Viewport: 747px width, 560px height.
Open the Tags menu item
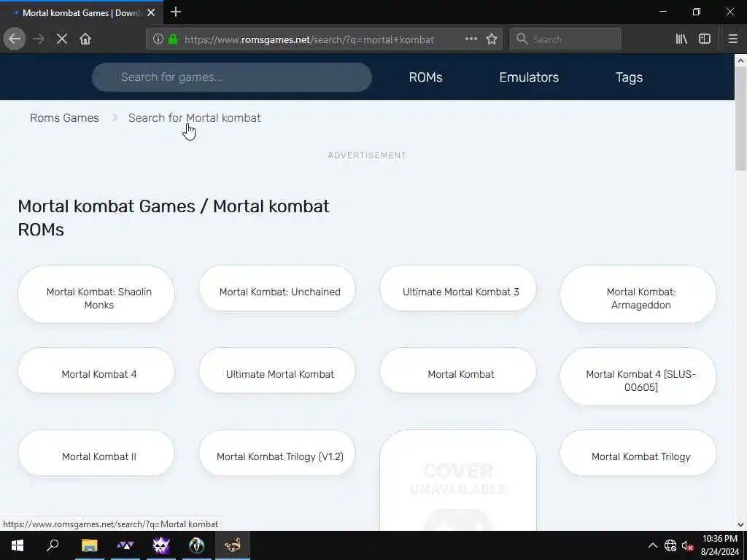coord(629,77)
